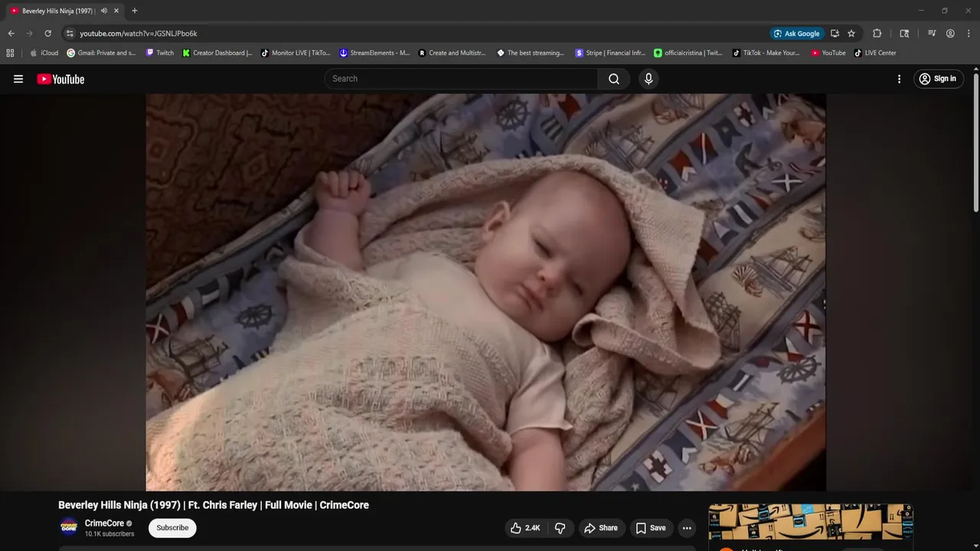Click the magnifier search button

point(614,79)
